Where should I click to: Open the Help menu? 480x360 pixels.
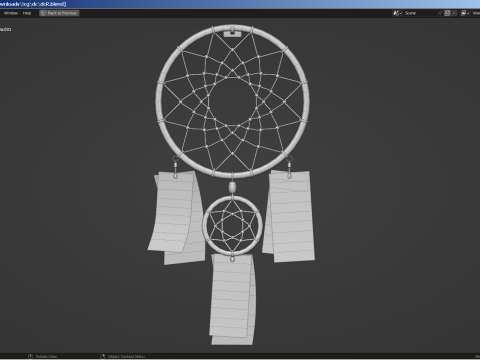tap(27, 13)
